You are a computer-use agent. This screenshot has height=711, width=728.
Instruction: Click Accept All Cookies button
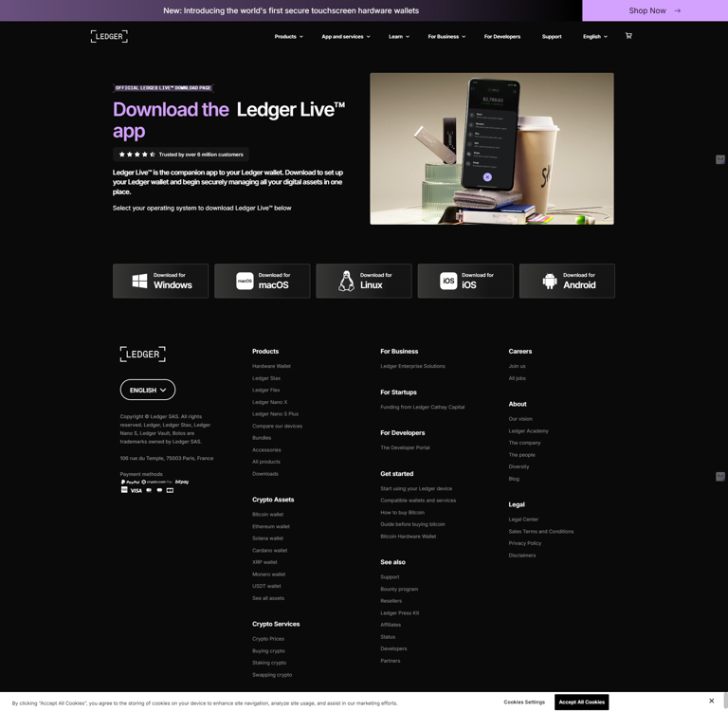click(581, 702)
